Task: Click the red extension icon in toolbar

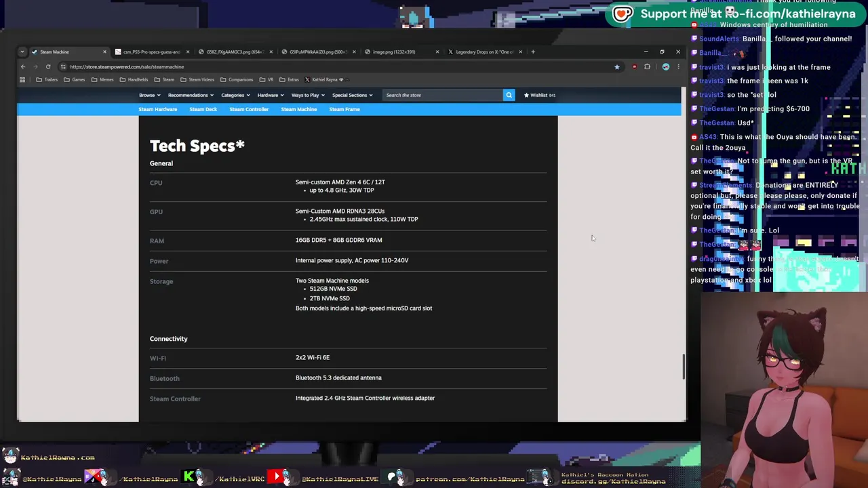Action: (634, 66)
